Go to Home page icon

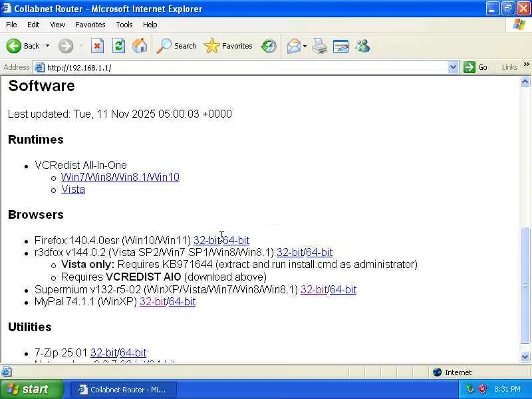coord(140,46)
